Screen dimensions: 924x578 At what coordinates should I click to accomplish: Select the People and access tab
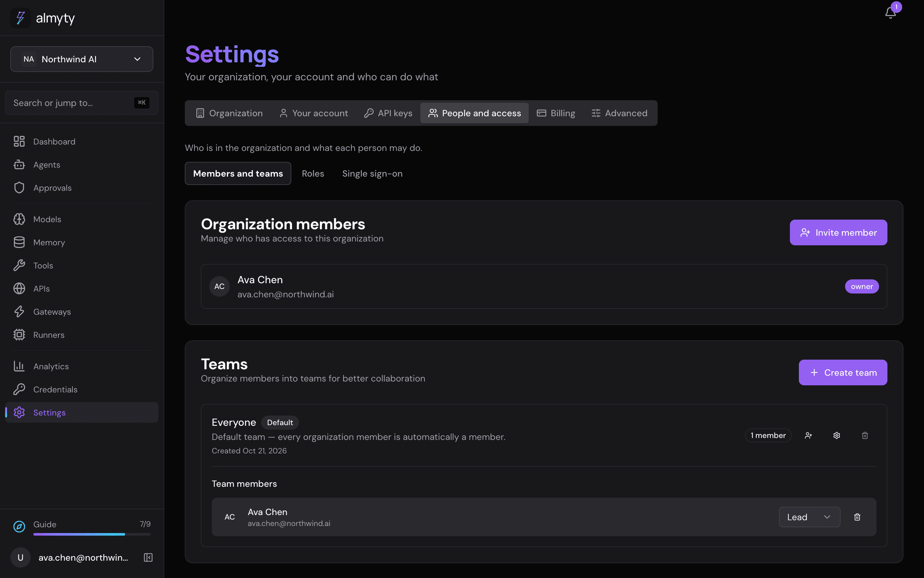[474, 113]
